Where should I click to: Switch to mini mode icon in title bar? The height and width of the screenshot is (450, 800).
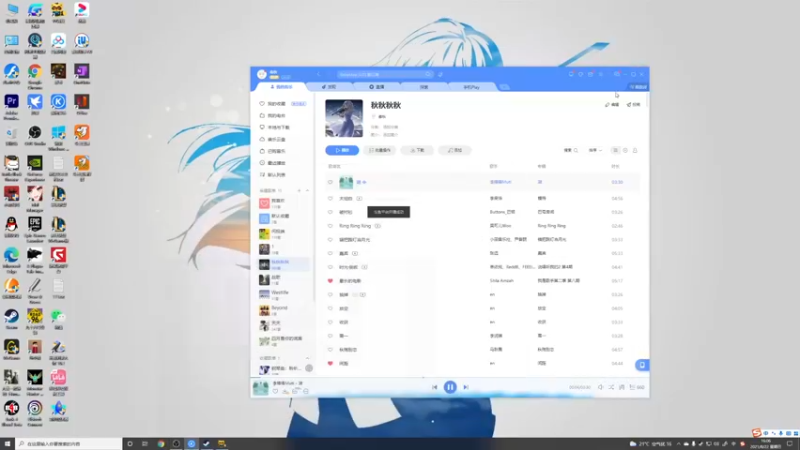(617, 74)
